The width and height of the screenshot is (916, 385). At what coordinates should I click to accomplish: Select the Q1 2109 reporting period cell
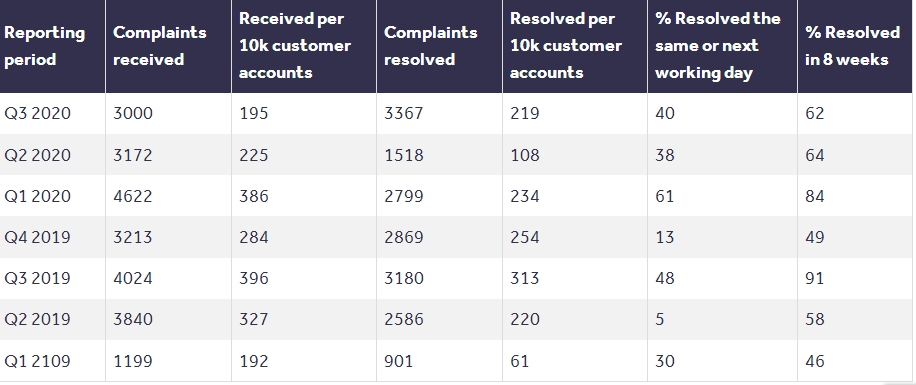click(x=37, y=361)
